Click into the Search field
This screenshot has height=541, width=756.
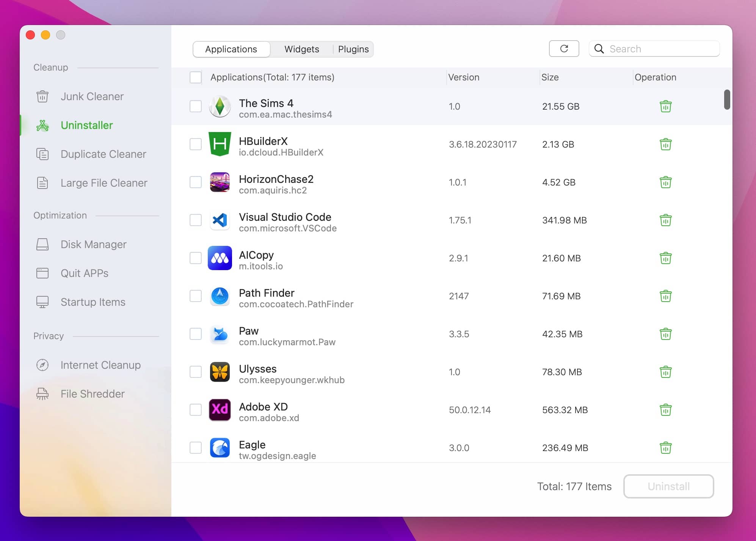coord(654,49)
